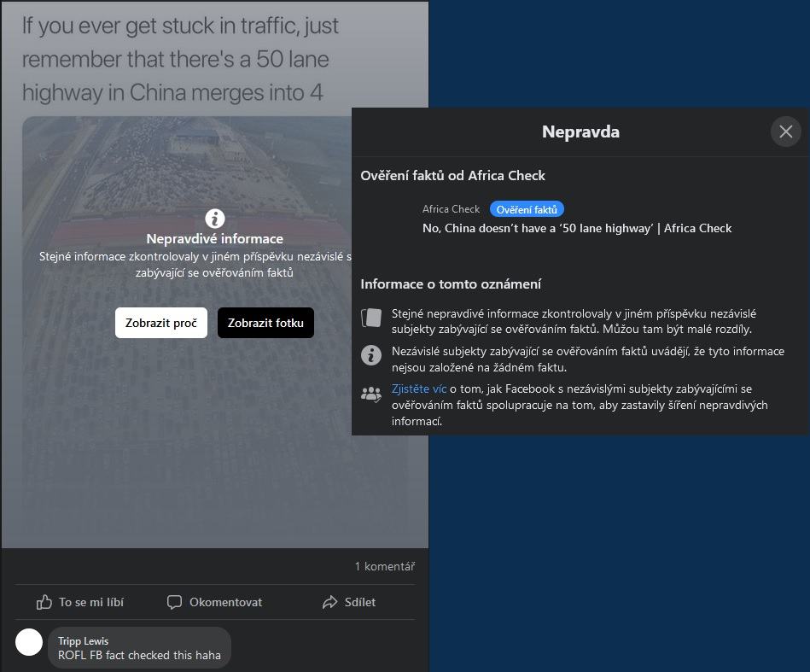Click the info icon above "Nepravdivé informace"
Image resolution: width=810 pixels, height=672 pixels.
(x=215, y=219)
